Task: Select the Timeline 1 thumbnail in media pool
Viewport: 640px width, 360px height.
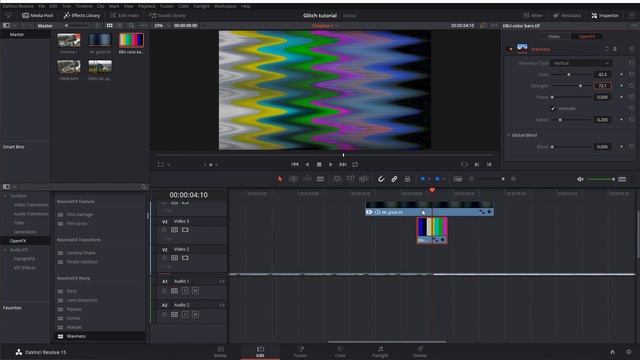Action: coord(69,40)
